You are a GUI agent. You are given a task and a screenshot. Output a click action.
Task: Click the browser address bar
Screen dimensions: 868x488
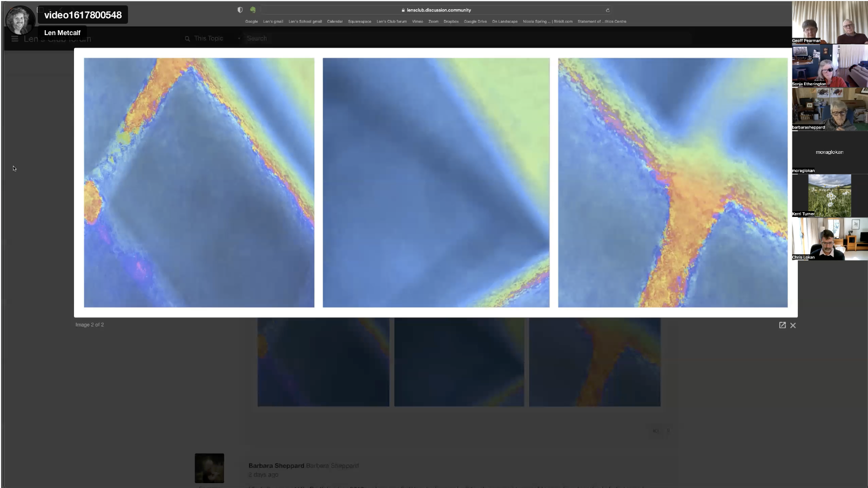436,10
